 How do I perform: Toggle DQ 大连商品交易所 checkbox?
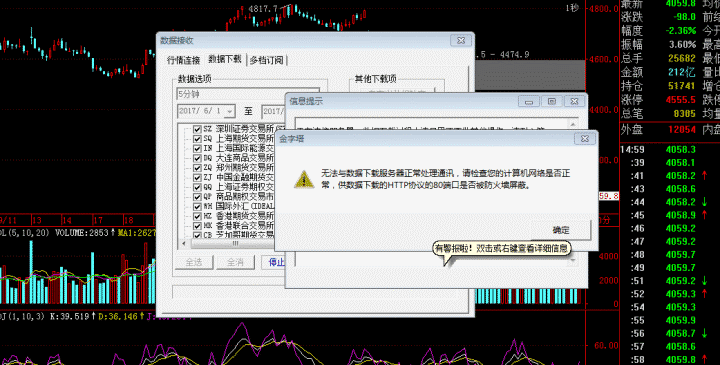click(197, 158)
